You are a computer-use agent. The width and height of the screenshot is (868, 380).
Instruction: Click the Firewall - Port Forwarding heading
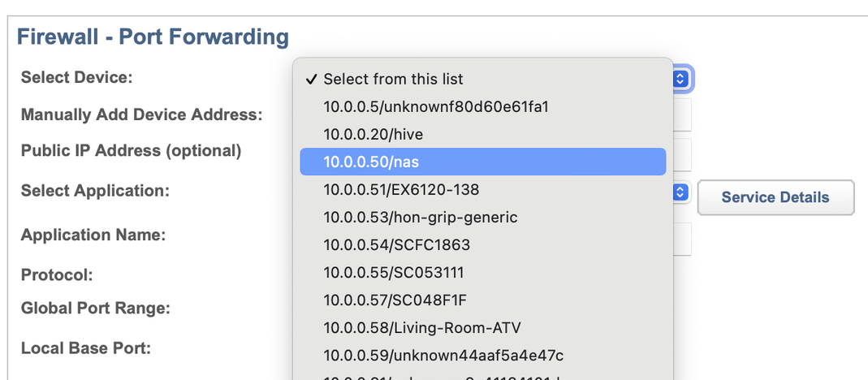[x=153, y=37]
